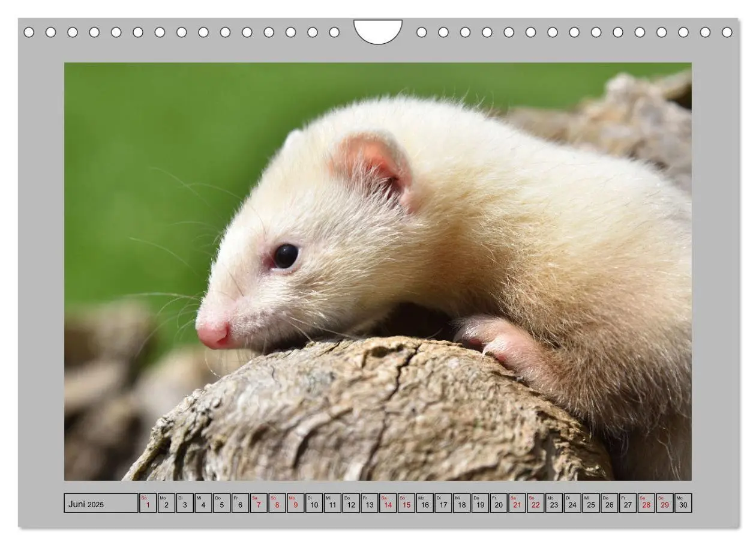This screenshot has height=545, width=756.
Task: Select the red Sa 7 date cell
Action: coord(259,503)
